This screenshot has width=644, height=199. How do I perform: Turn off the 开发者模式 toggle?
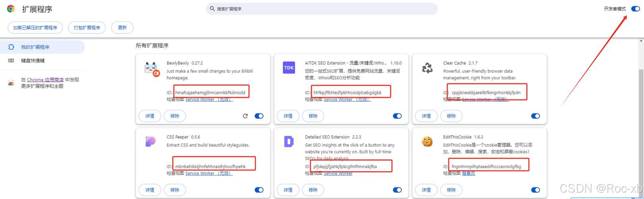pos(635,9)
